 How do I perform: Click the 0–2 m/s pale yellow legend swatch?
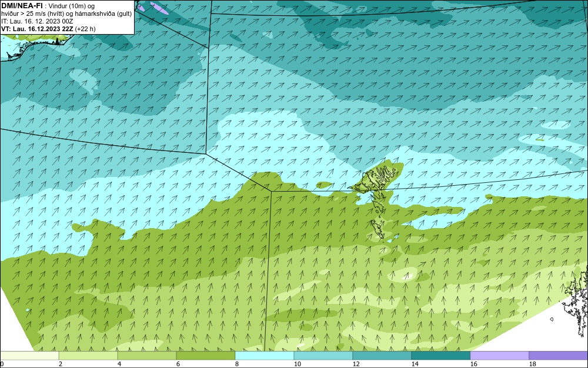point(29,356)
